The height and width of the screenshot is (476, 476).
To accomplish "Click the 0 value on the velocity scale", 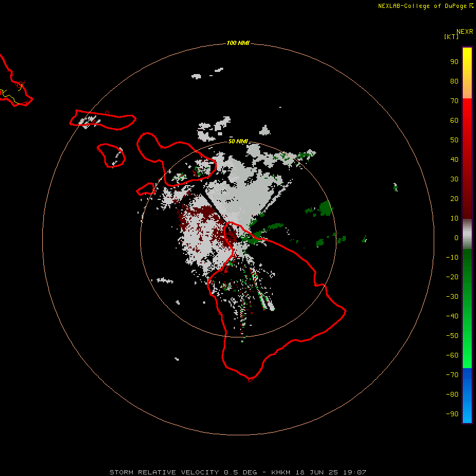I will pos(456,238).
